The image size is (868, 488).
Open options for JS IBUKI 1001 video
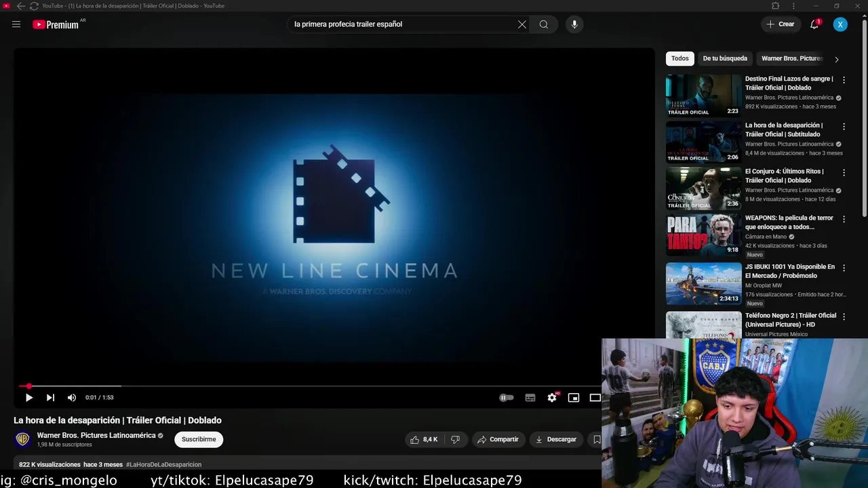(844, 268)
